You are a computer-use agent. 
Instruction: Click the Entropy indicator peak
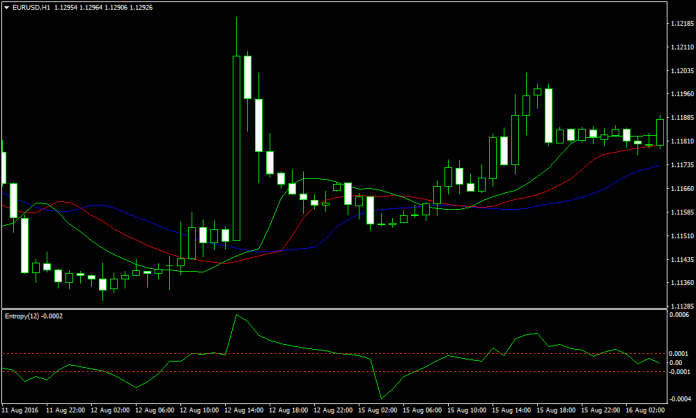[237, 316]
